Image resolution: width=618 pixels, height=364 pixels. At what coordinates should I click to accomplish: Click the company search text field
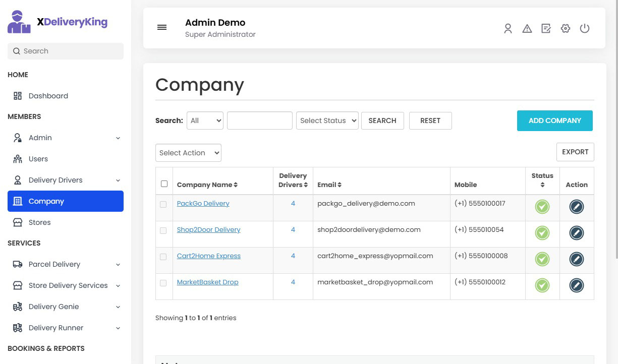(x=259, y=120)
